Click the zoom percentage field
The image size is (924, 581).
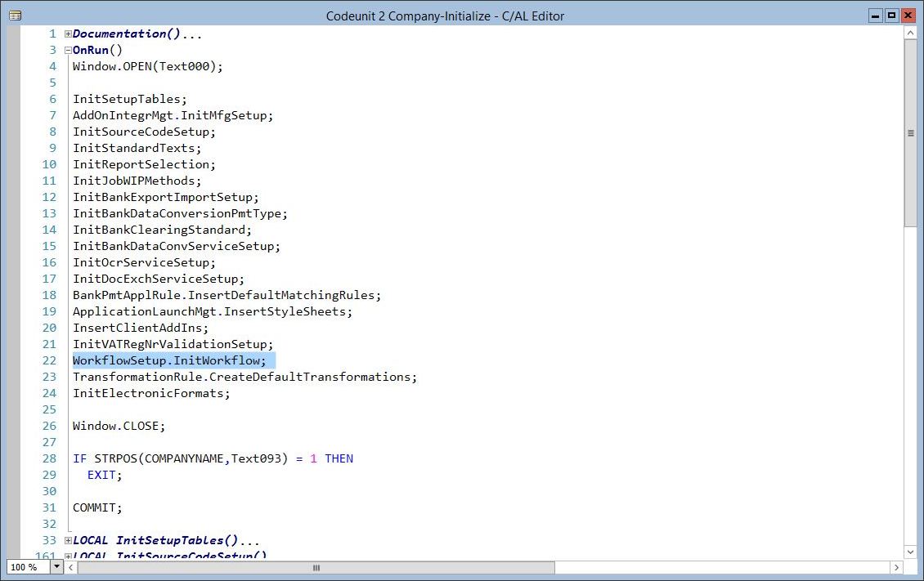coord(29,567)
